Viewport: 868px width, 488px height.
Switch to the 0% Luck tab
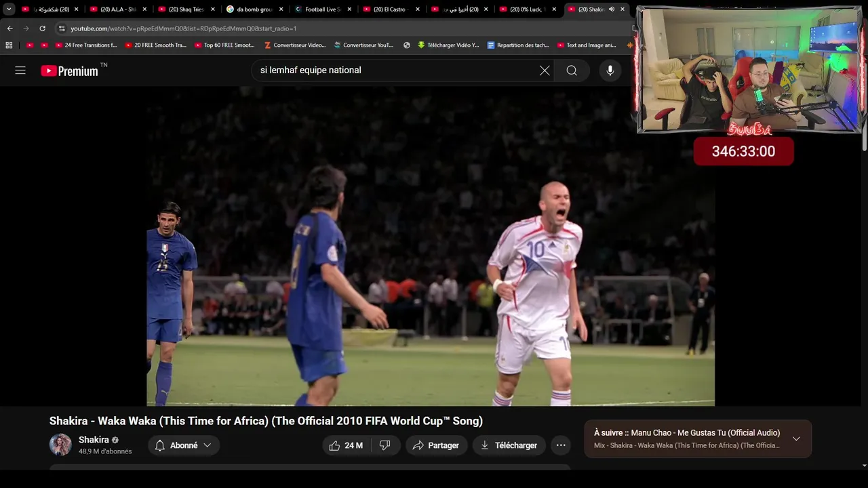(x=527, y=9)
